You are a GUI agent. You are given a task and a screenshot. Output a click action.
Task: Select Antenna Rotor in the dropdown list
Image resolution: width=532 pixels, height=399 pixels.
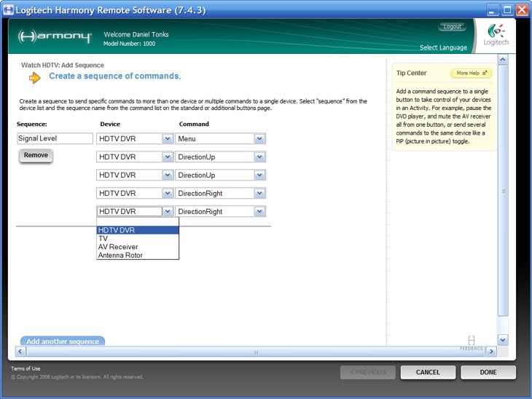138,256
